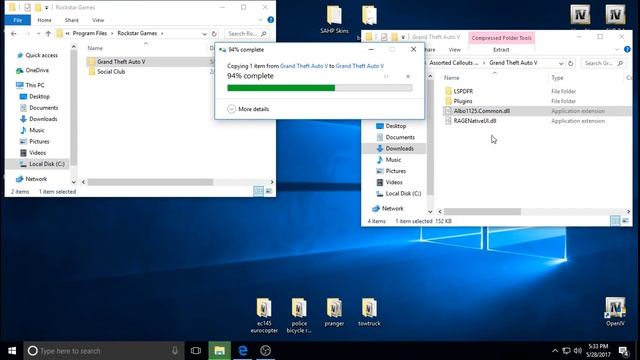Switch Rockstar Games window to details view
Screen dimensions: 640x360
[x=258, y=191]
